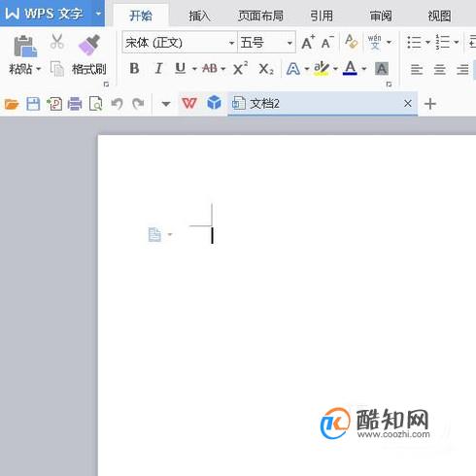Click the Clear Formatting eraser icon

point(351,42)
